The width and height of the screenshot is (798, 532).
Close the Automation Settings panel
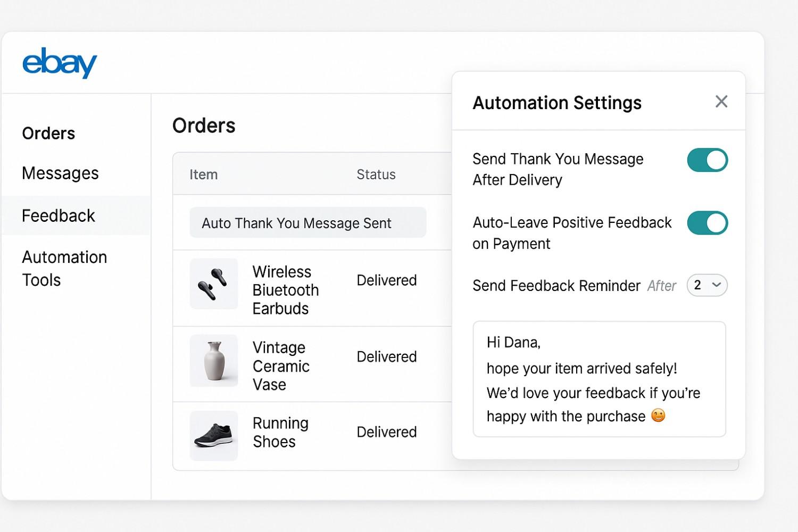(x=721, y=102)
